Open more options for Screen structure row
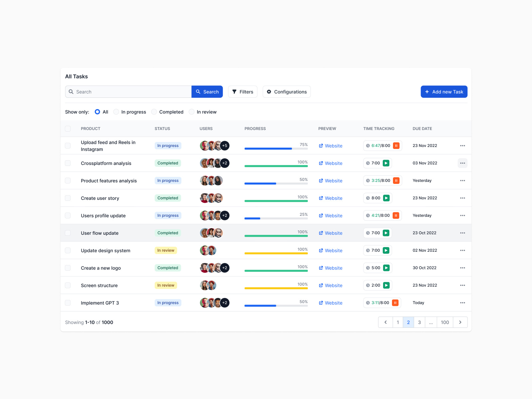The image size is (532, 399). [463, 285]
